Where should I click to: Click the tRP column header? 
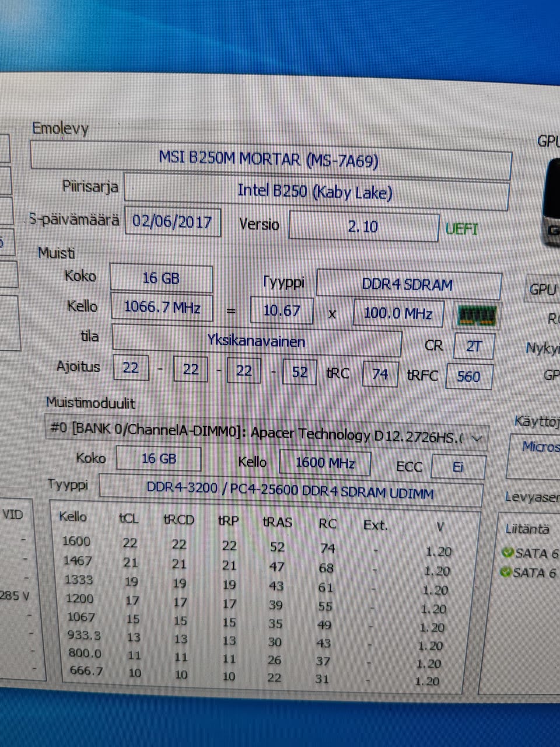coord(228,521)
